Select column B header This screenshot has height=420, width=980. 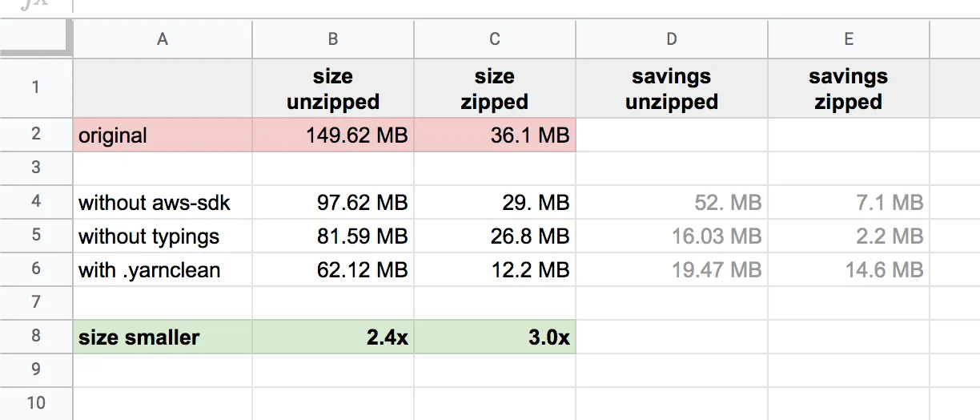click(333, 38)
